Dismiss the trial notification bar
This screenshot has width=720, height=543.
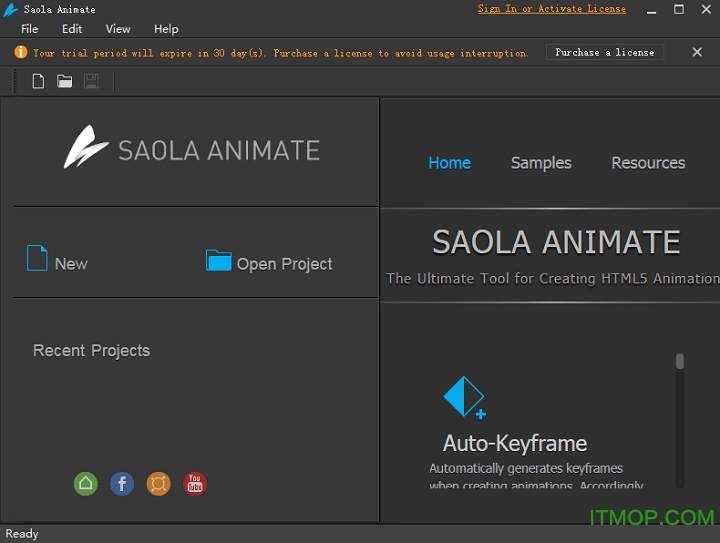(697, 52)
